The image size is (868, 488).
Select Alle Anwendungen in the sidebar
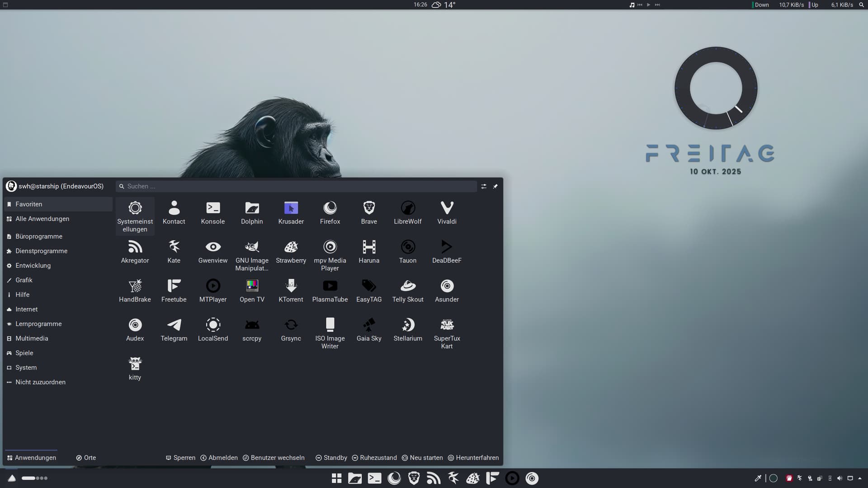coord(42,219)
